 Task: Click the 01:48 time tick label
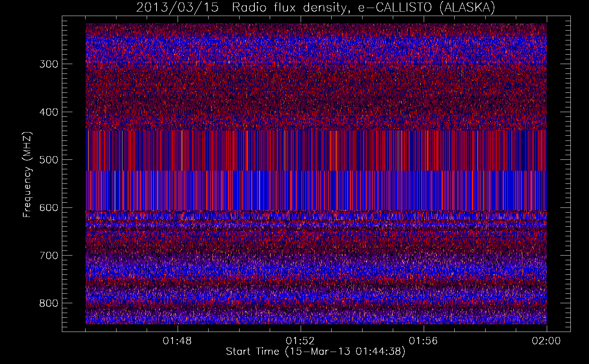coord(177,341)
